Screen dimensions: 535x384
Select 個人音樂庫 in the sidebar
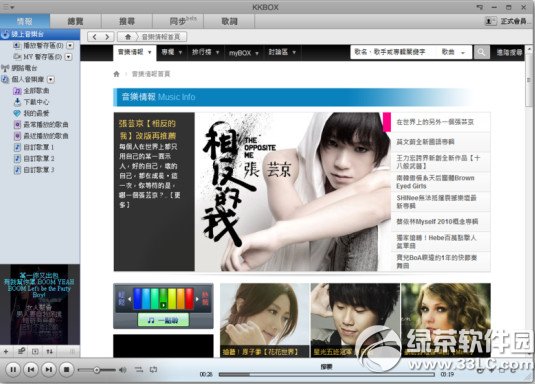coord(28,79)
